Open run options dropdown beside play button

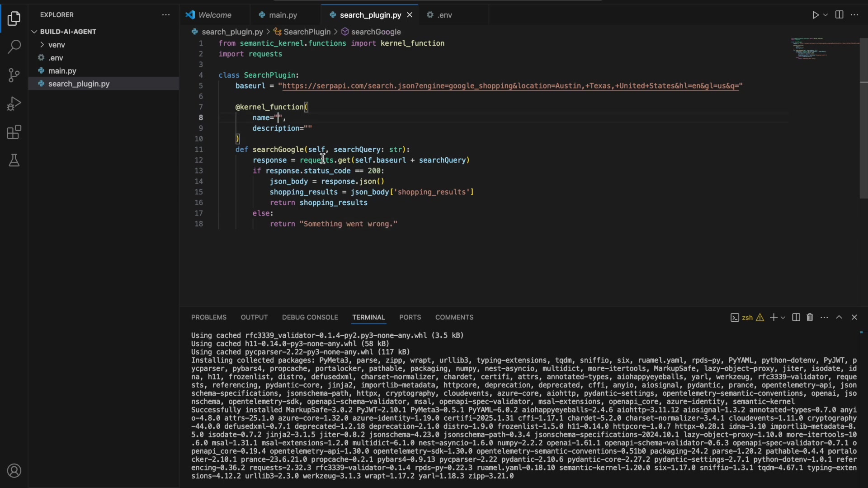coord(826,15)
